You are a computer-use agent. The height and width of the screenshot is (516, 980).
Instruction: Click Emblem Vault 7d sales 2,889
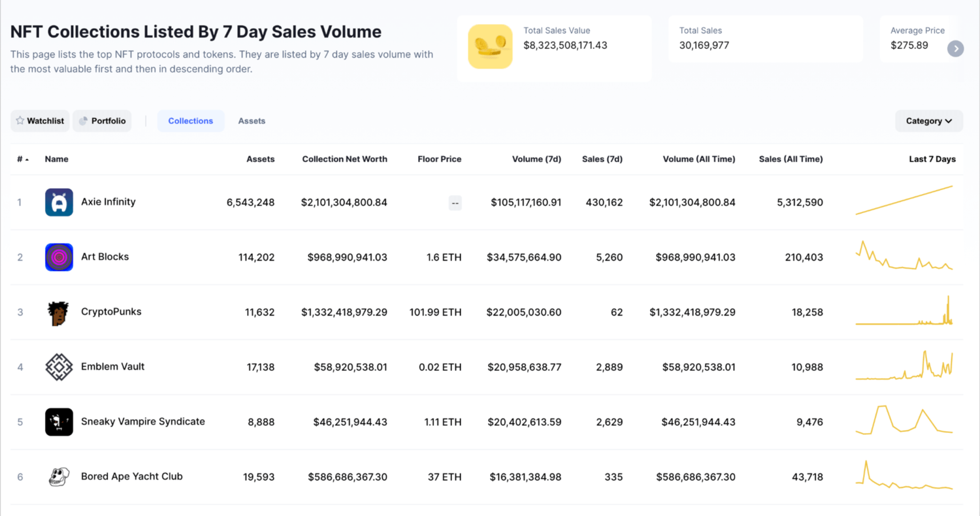(610, 367)
